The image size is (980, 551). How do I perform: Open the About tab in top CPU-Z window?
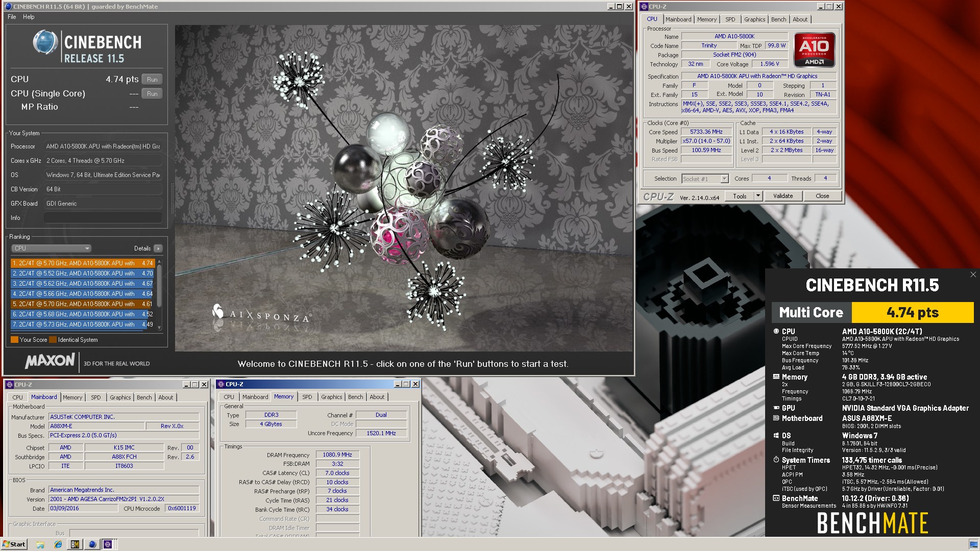point(800,19)
